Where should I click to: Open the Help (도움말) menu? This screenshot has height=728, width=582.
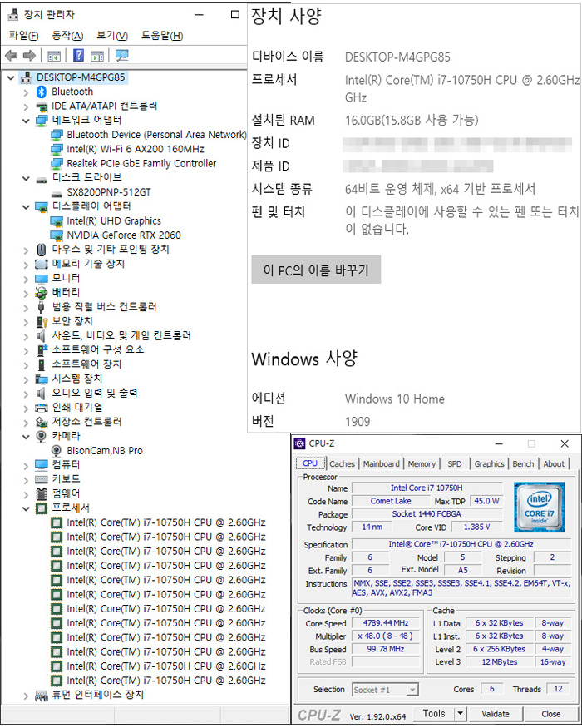pos(162,36)
